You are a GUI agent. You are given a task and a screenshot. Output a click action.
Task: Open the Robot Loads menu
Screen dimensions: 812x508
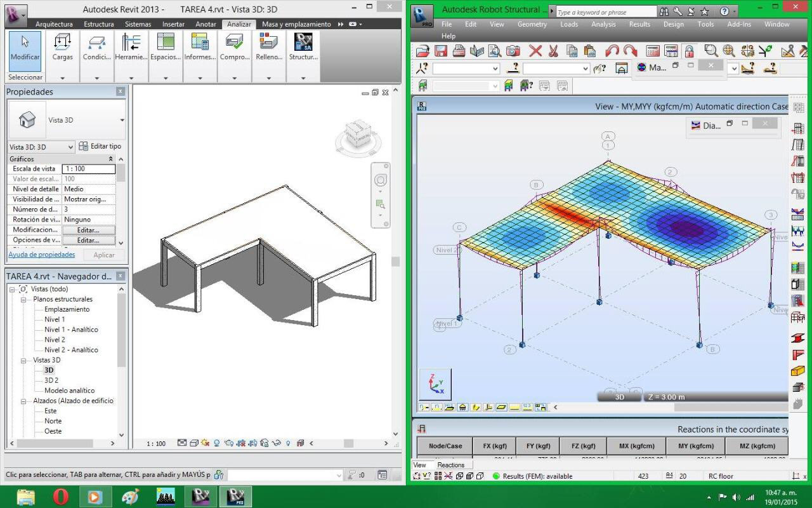click(569, 24)
